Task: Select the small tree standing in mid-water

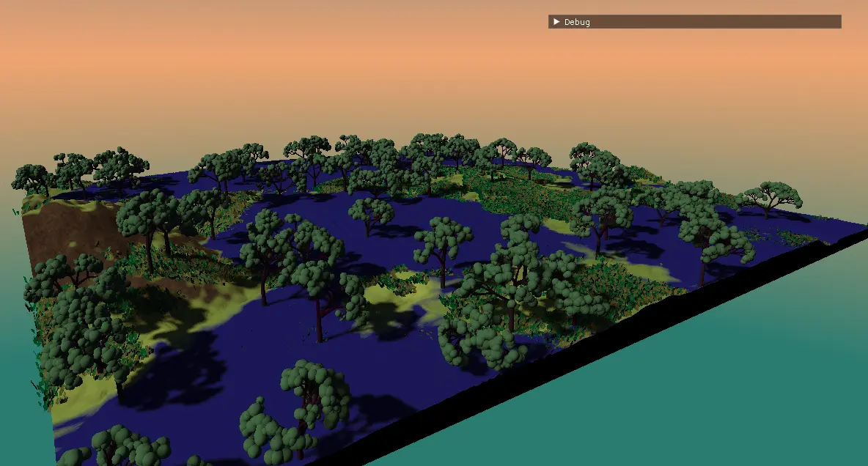Action: (x=371, y=212)
